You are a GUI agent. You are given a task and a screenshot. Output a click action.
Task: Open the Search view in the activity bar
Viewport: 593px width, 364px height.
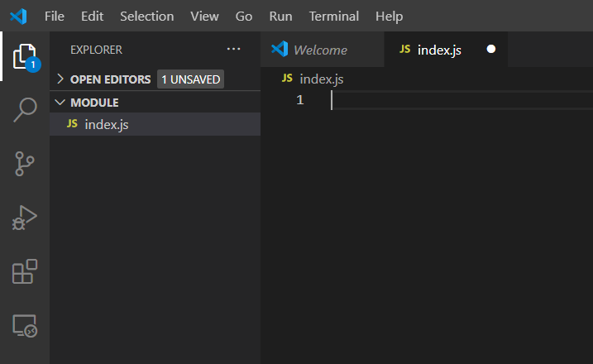point(25,109)
